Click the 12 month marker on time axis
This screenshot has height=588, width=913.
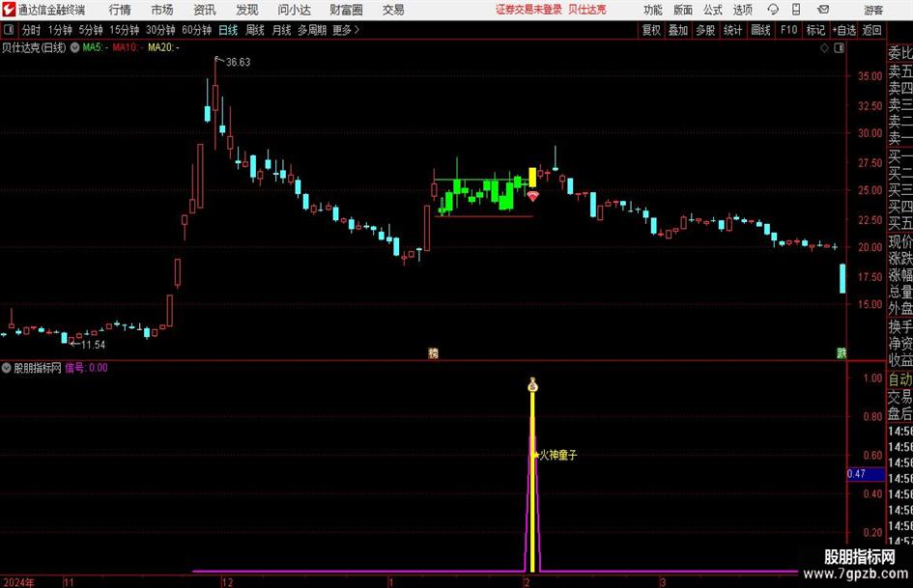[227, 582]
